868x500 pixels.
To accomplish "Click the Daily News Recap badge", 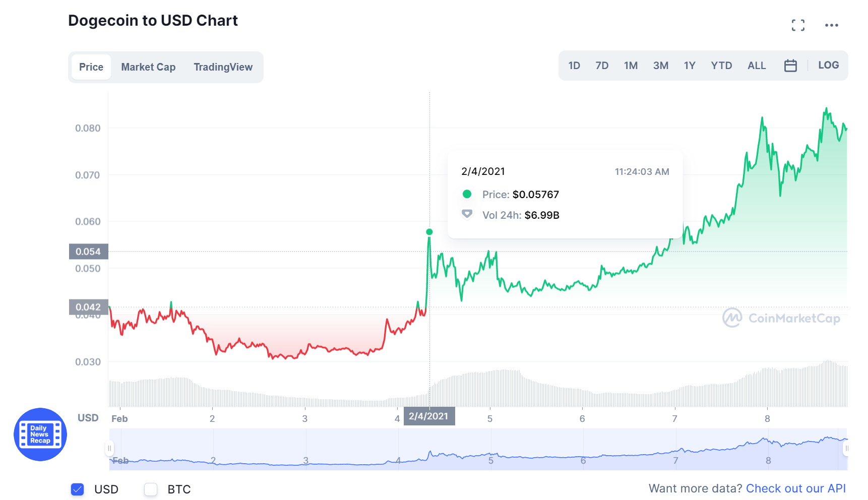I will tap(40, 434).
